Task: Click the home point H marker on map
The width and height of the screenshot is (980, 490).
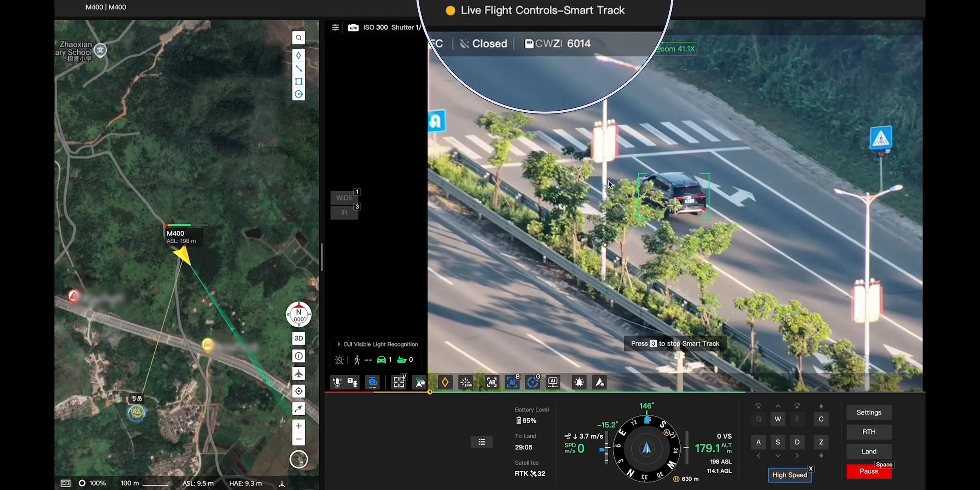Action: pos(136,411)
